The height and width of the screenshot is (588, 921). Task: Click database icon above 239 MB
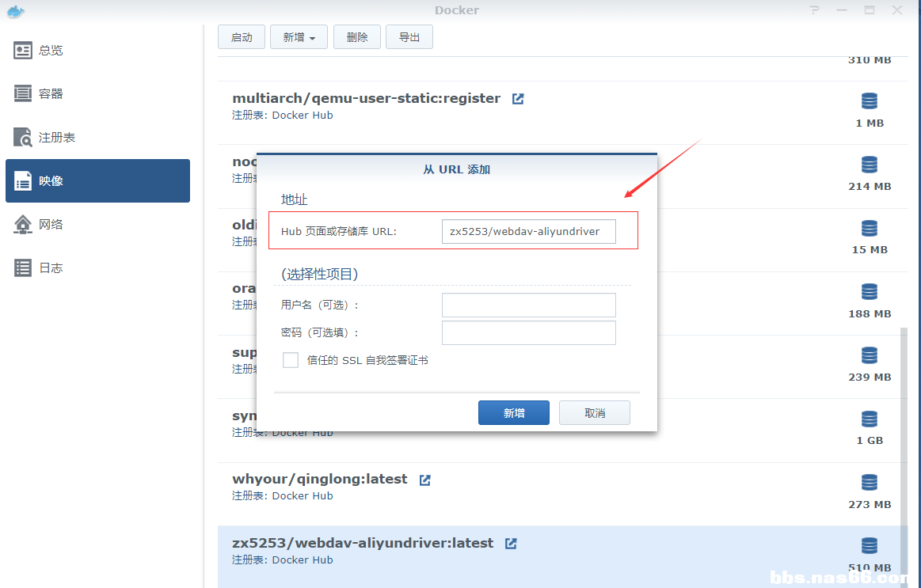pos(870,355)
